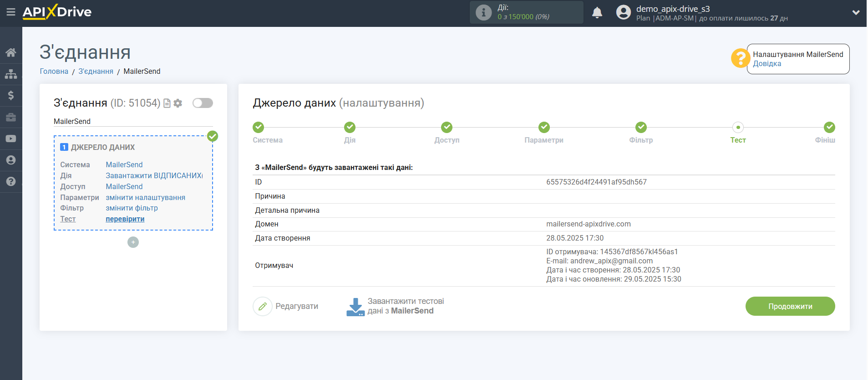Click the yellow help question icon
This screenshot has height=380, width=868.
740,58
